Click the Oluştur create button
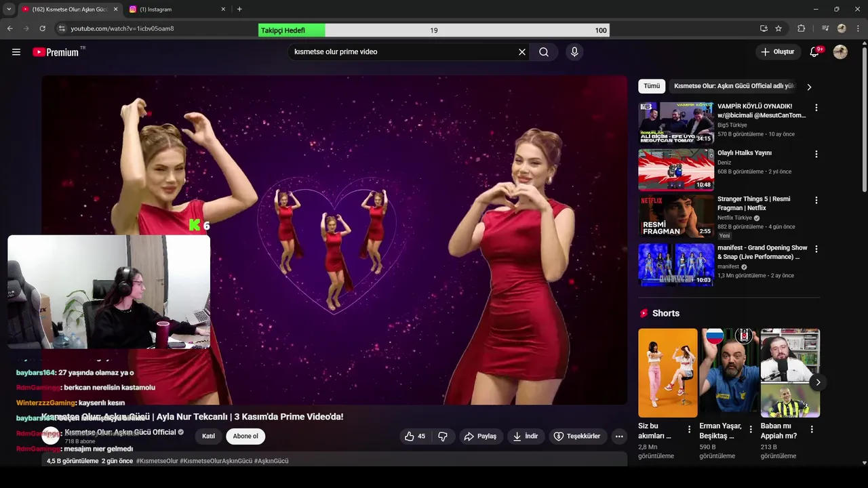This screenshot has height=488, width=868. pyautogui.click(x=777, y=52)
